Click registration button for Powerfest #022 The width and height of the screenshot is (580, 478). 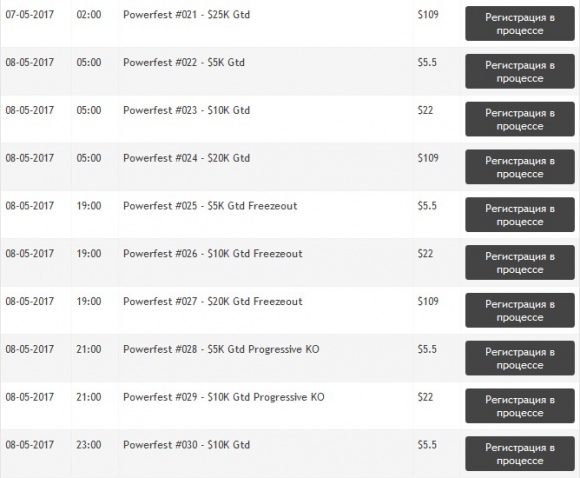tap(520, 71)
